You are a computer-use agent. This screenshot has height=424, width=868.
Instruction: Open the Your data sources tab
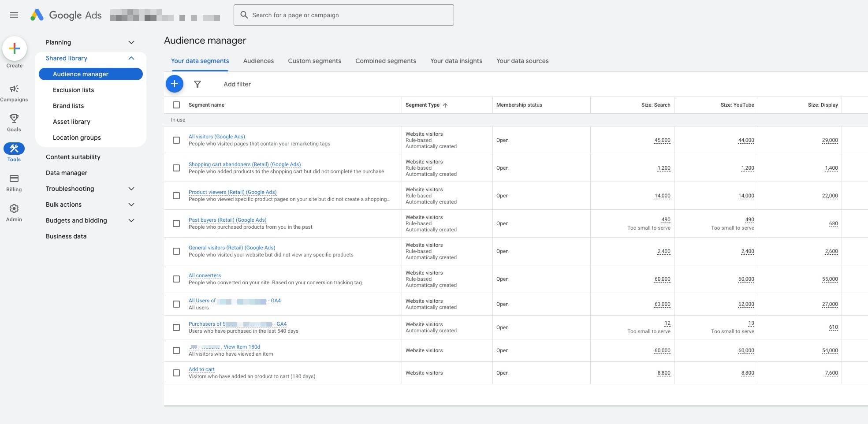tap(522, 61)
